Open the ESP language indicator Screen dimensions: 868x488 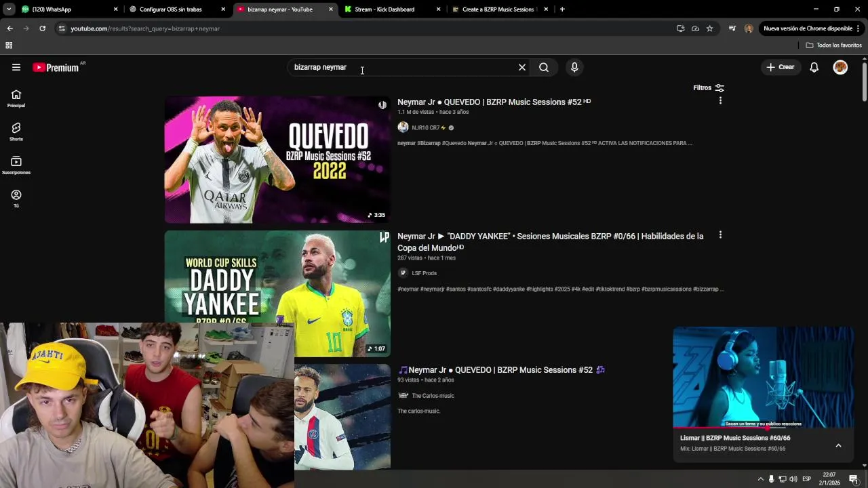click(x=806, y=479)
